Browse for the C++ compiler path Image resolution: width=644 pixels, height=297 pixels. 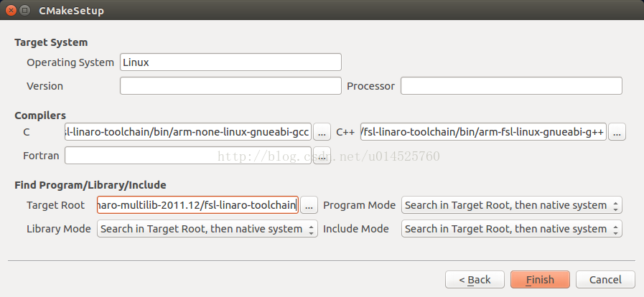[x=617, y=132]
